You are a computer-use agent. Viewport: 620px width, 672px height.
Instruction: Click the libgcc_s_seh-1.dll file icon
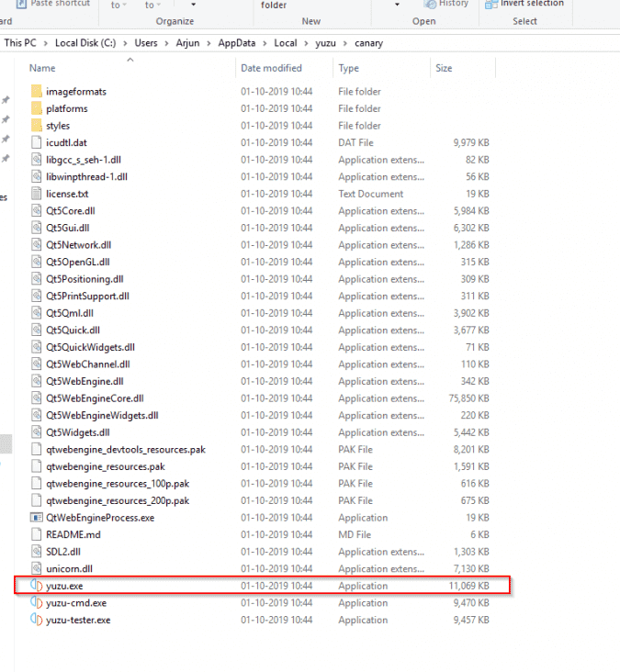(x=37, y=160)
